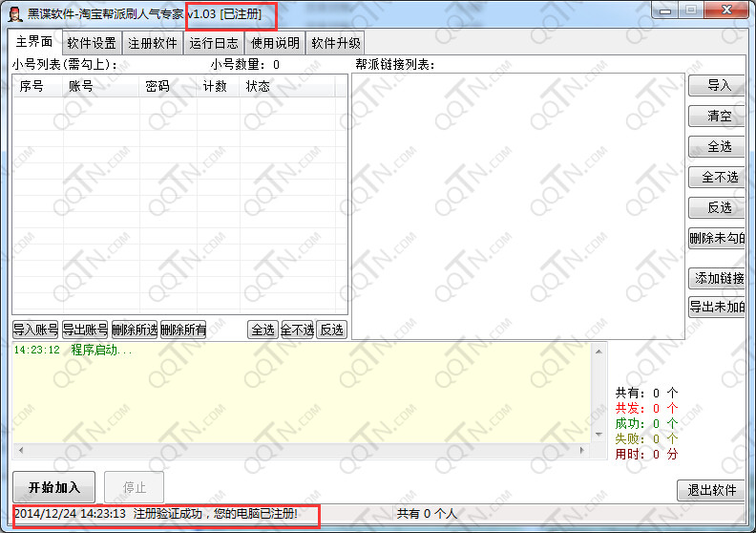Click the app icon in title bar
756x533 pixels.
click(15, 14)
